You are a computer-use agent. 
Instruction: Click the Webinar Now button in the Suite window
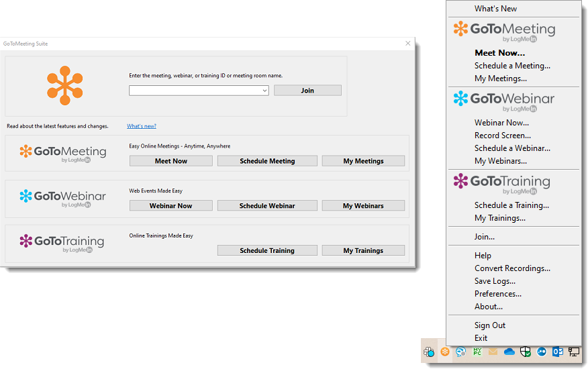coord(171,205)
